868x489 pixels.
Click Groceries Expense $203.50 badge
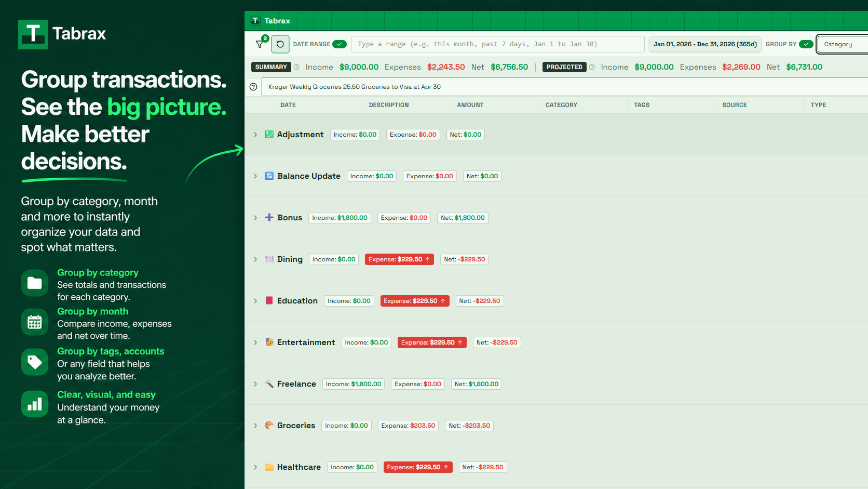pyautogui.click(x=408, y=426)
